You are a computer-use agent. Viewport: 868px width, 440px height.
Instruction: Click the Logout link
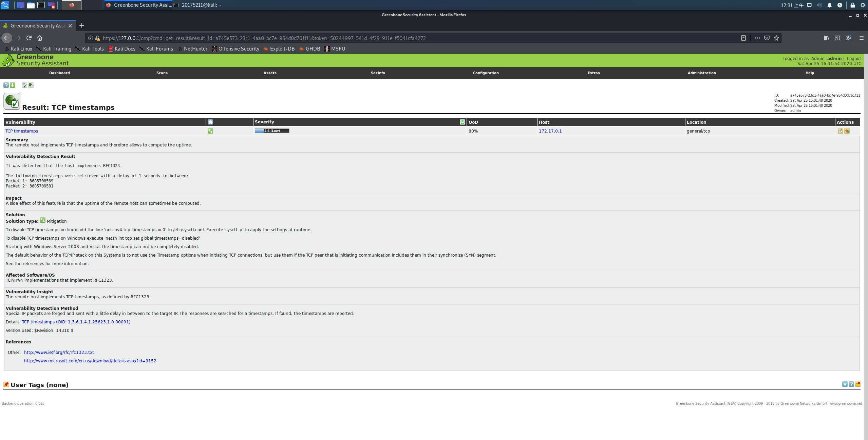click(853, 58)
